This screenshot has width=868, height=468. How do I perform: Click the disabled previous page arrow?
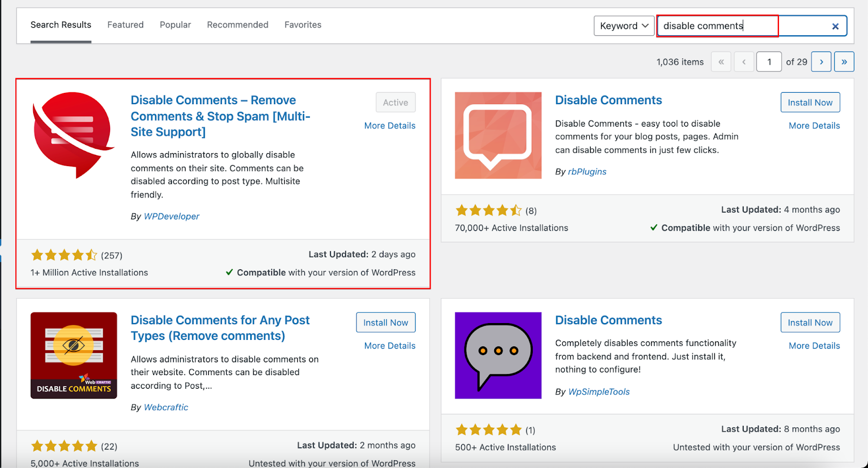pos(744,62)
